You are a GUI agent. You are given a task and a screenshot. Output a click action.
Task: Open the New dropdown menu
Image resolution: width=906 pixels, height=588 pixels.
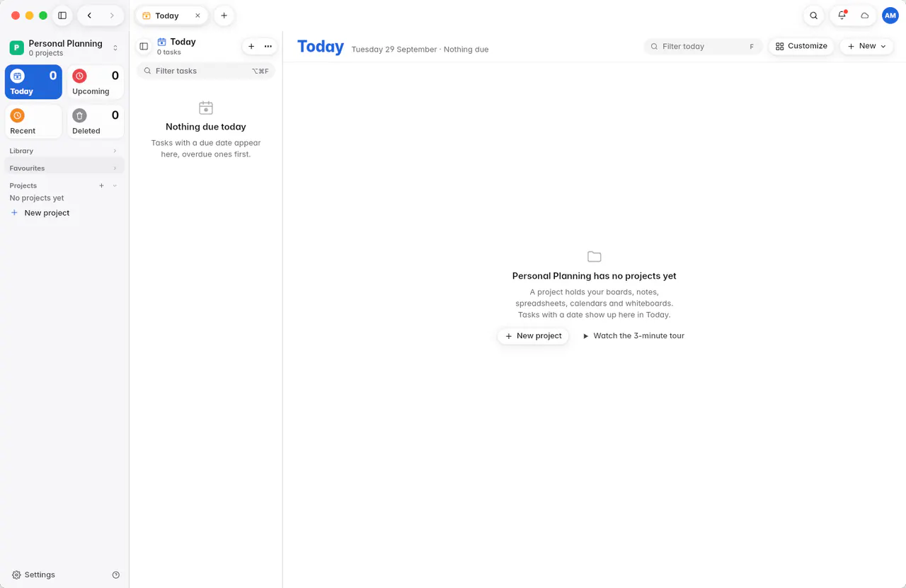(x=866, y=46)
